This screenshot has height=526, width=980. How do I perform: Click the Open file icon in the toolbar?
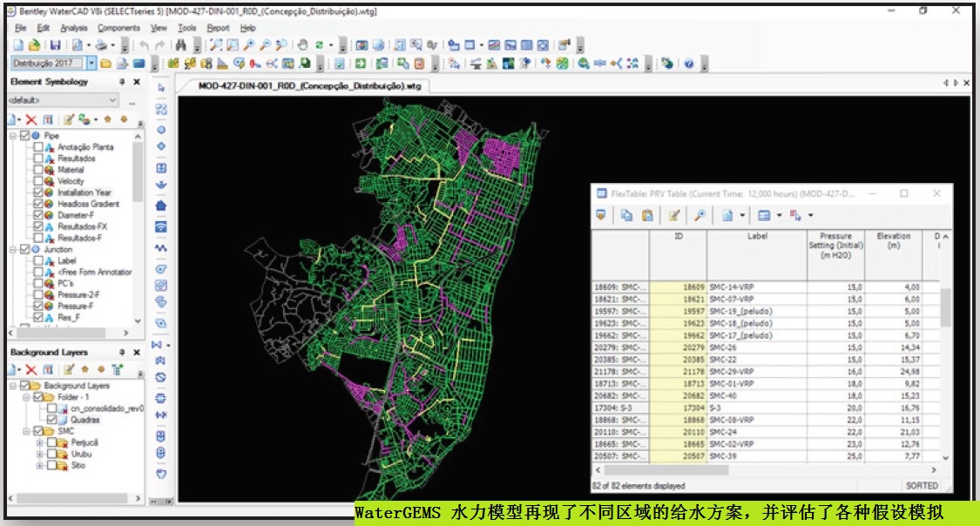(x=34, y=45)
